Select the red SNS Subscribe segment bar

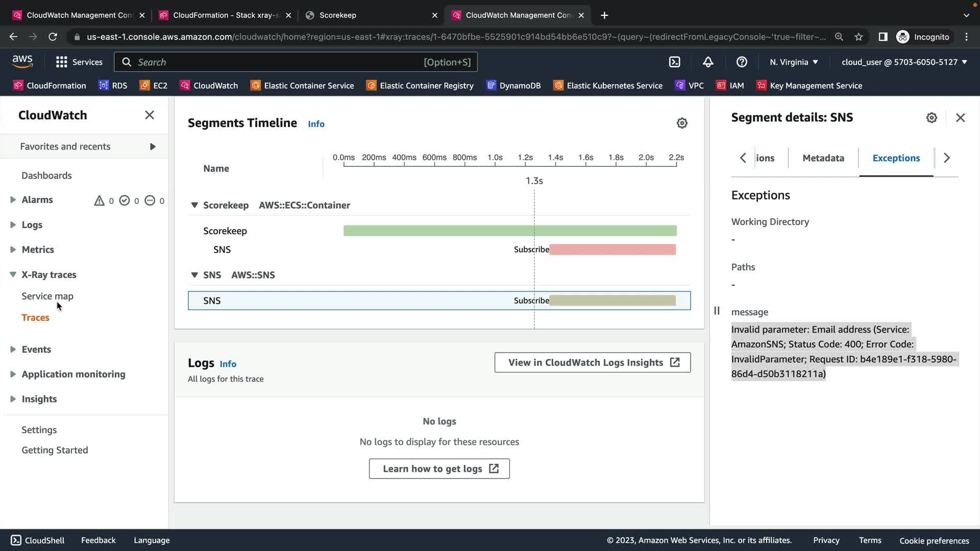tap(612, 249)
